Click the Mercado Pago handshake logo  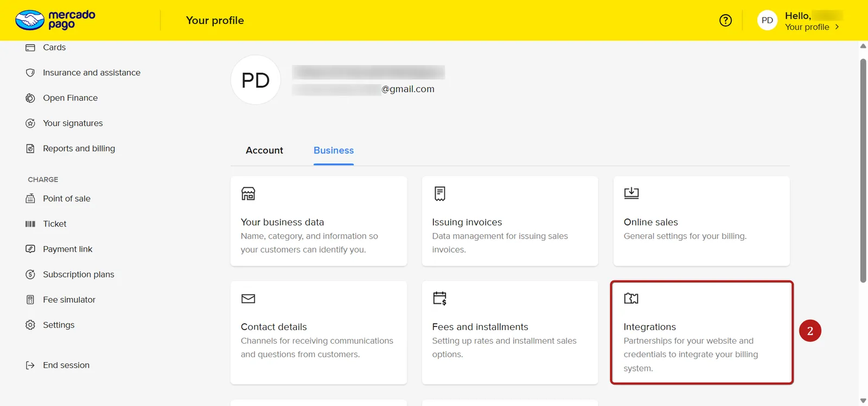(30, 20)
